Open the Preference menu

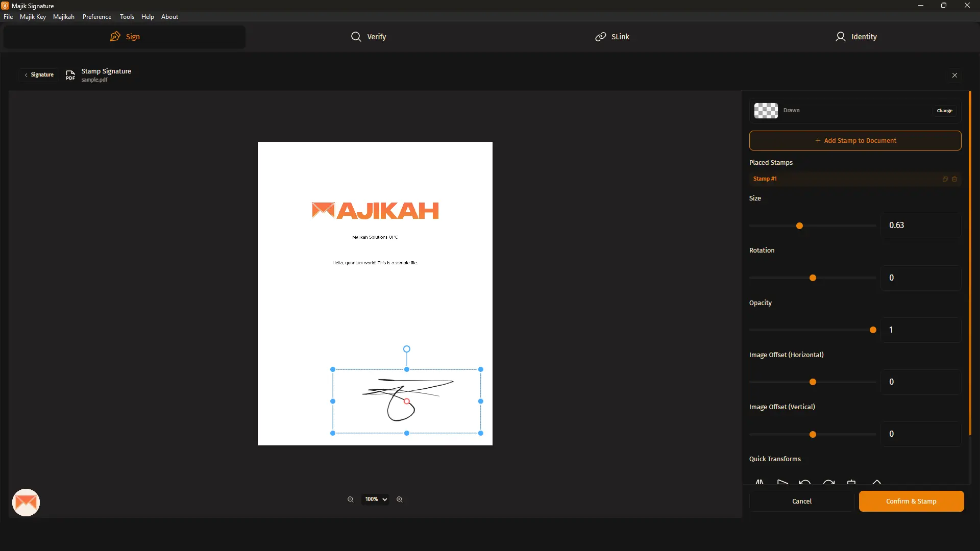[x=97, y=17]
